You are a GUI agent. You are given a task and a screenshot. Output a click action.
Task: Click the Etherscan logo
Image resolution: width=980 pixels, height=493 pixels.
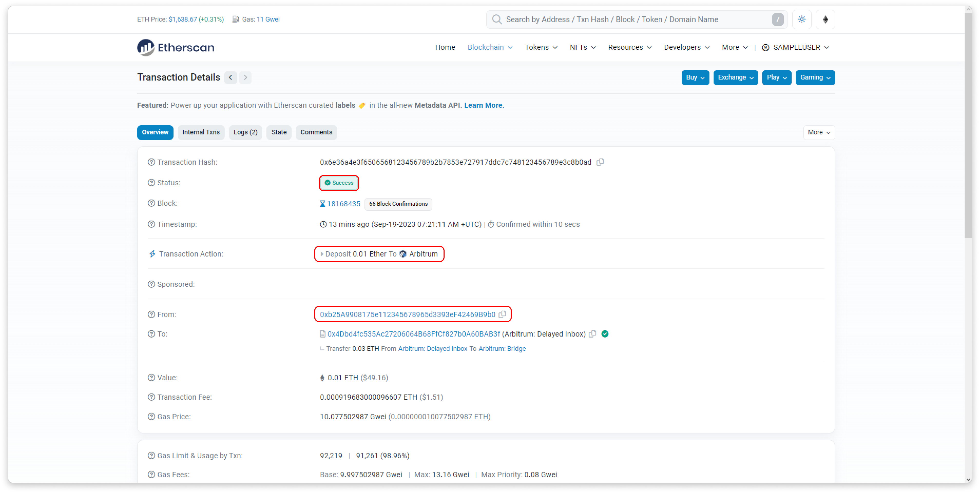176,47
